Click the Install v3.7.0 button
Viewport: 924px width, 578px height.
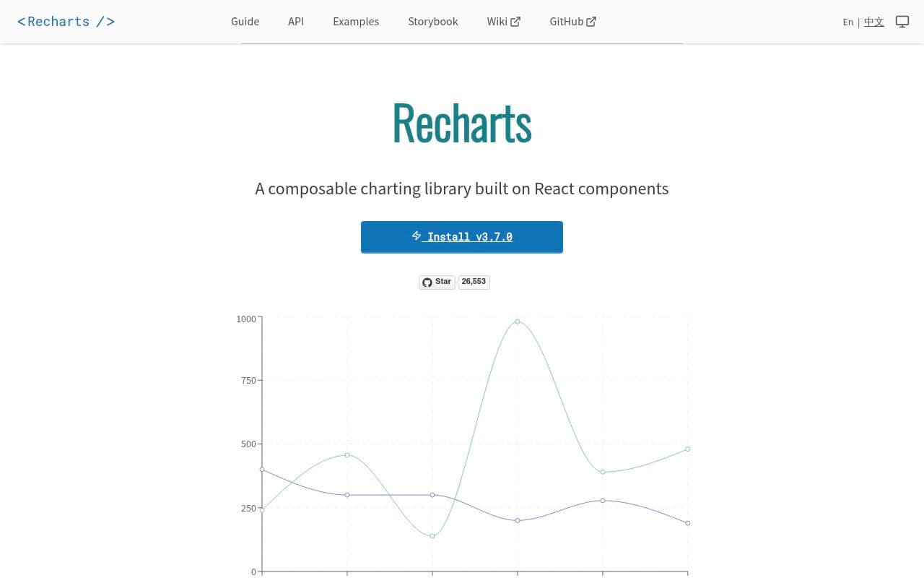[x=461, y=236]
